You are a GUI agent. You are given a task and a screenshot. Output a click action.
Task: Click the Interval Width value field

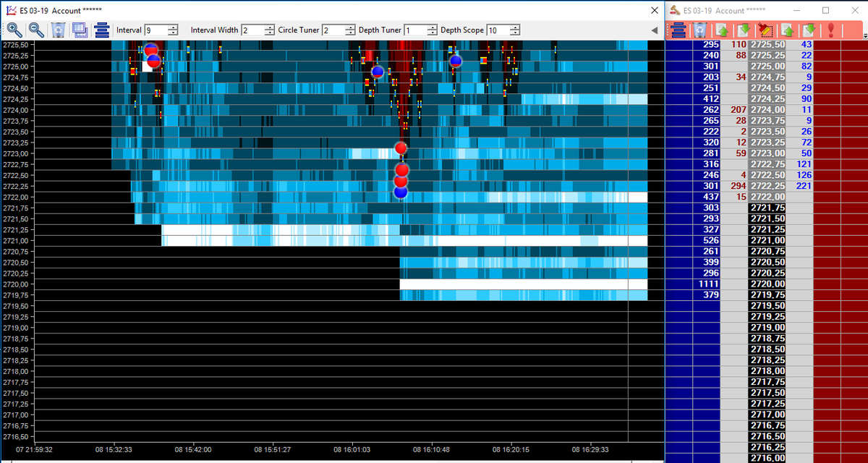pos(253,30)
